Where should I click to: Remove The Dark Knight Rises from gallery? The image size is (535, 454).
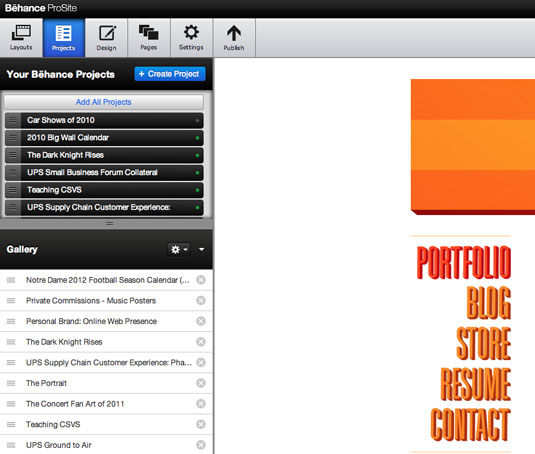tap(201, 342)
